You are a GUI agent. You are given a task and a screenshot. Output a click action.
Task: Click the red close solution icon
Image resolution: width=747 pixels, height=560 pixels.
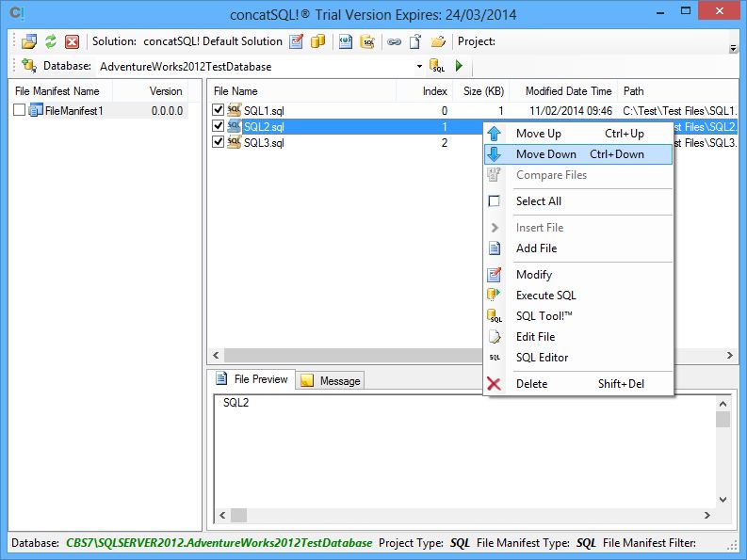coord(72,42)
